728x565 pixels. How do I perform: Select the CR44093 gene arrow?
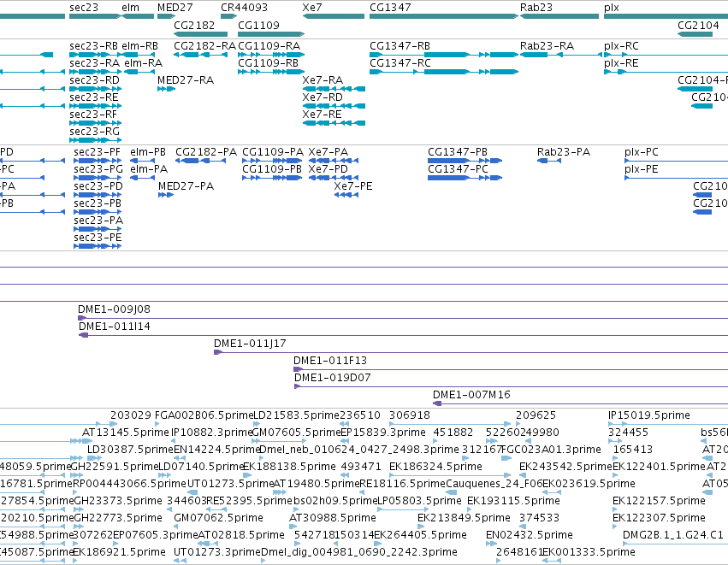(229, 16)
